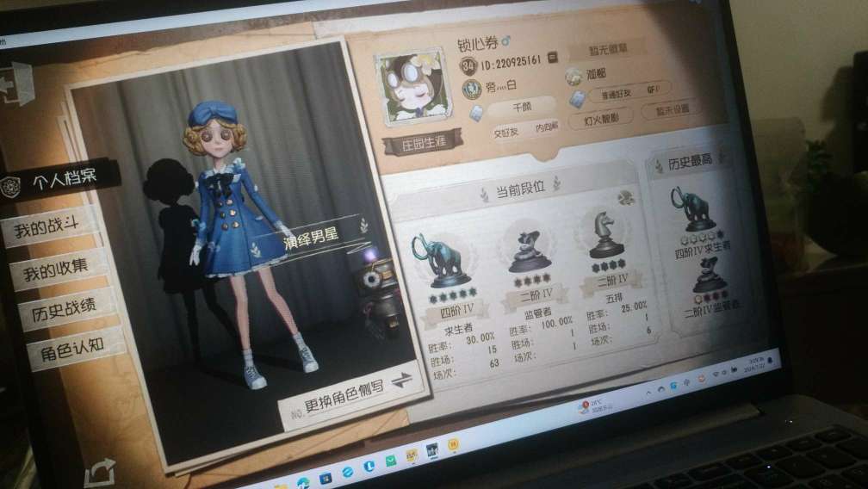Open the taskbar clock and date
The width and height of the screenshot is (868, 489).
pos(755,365)
